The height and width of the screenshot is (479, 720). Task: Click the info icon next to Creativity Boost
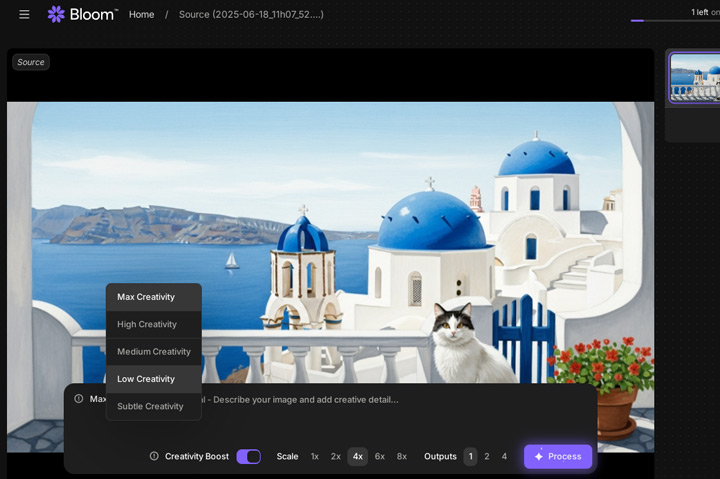point(154,457)
